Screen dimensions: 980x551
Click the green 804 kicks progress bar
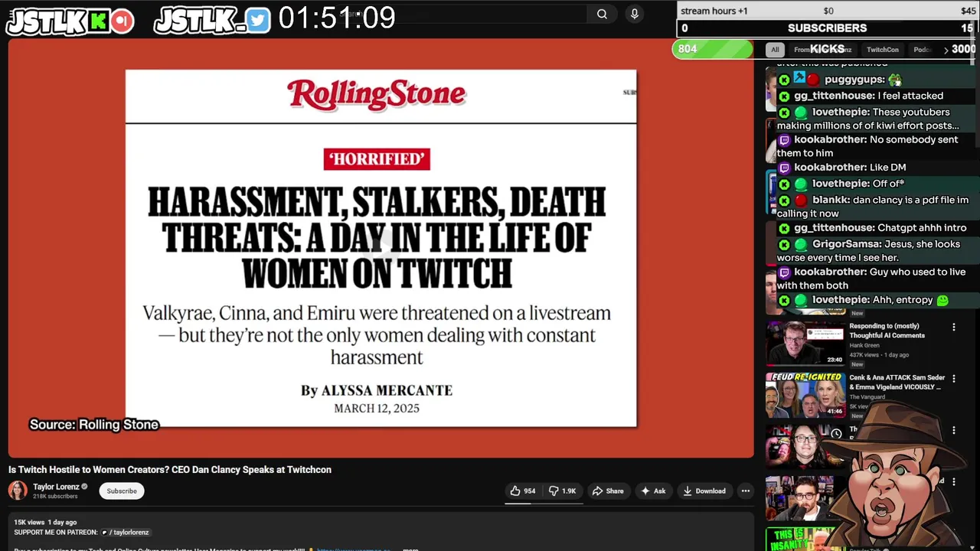tap(713, 49)
